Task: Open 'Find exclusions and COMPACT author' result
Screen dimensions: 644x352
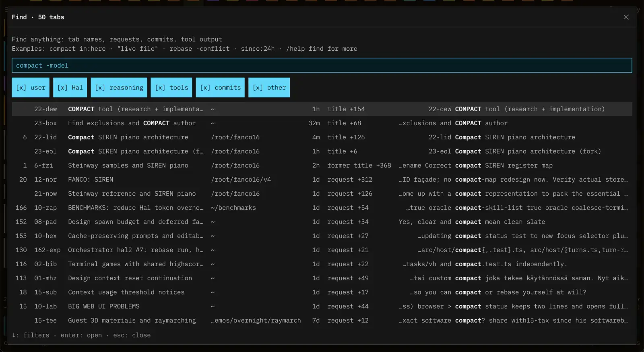Action: click(x=322, y=123)
